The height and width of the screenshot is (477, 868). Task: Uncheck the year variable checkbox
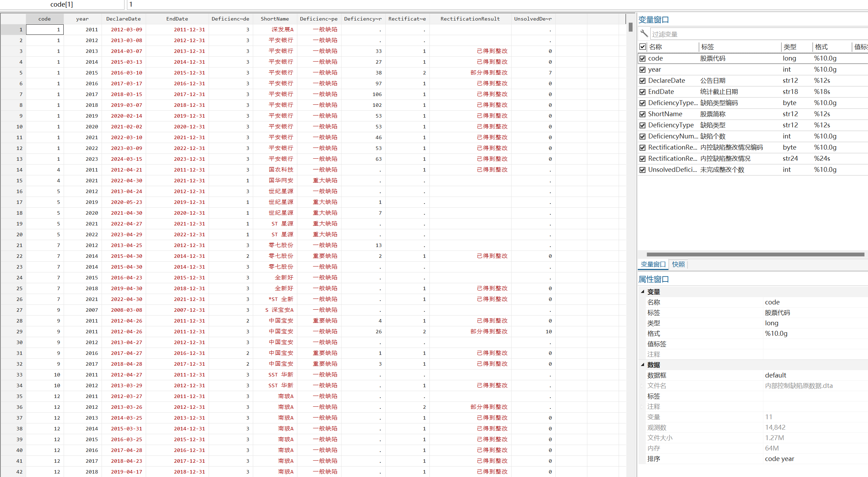(643, 70)
